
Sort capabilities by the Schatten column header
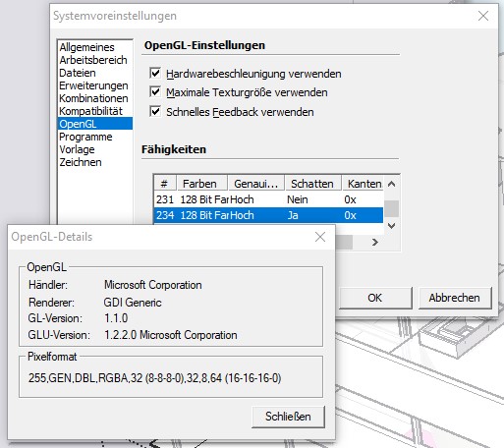312,184
